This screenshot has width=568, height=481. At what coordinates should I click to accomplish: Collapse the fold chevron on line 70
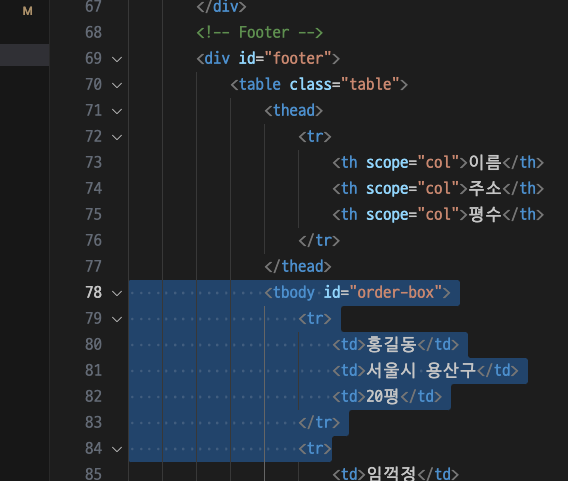coord(117,85)
